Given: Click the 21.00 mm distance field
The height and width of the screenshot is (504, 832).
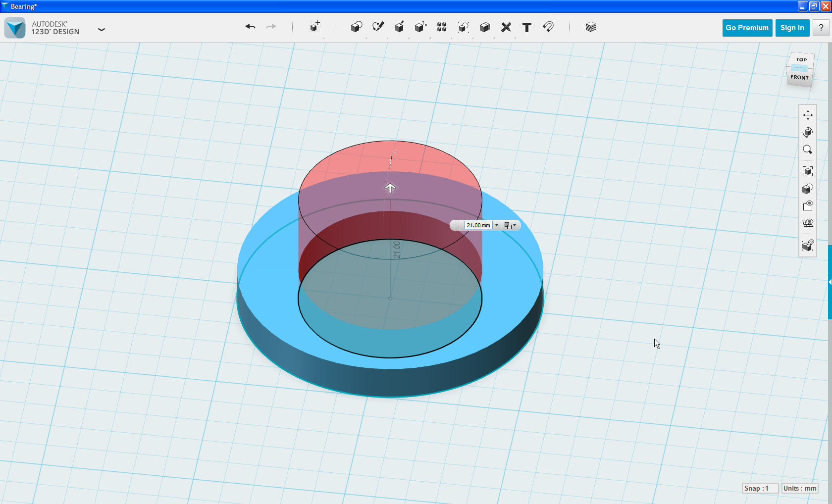Looking at the screenshot, I should coord(478,225).
